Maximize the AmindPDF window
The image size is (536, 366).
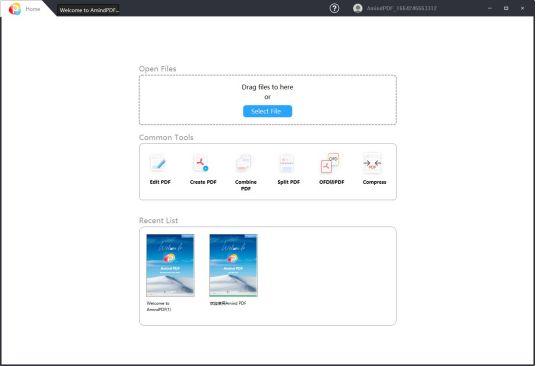tap(506, 8)
